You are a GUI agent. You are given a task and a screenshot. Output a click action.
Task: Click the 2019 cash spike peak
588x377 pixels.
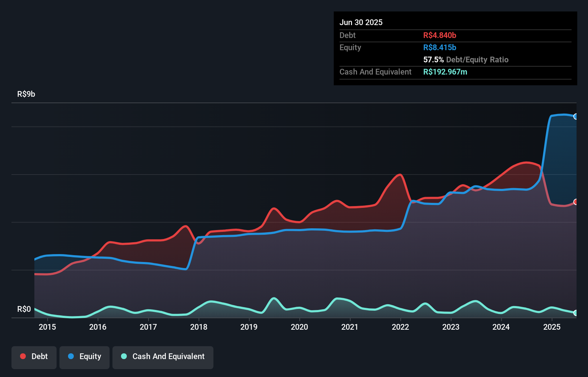pyautogui.click(x=274, y=298)
